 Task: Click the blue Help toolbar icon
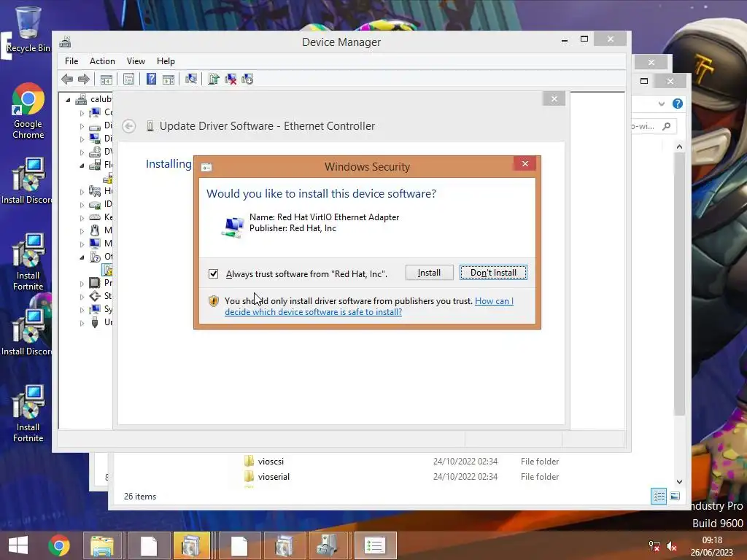151,79
